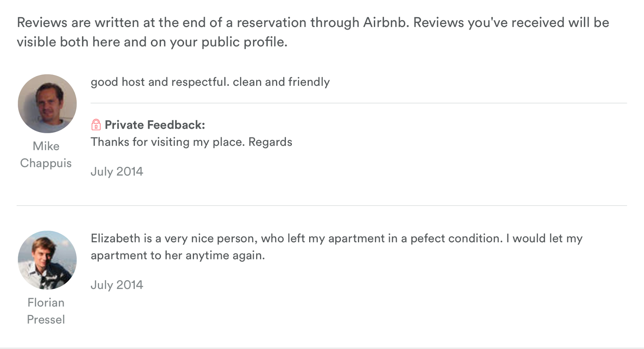Click divider line between the two reviews
The height and width of the screenshot is (349, 644).
[x=322, y=206]
